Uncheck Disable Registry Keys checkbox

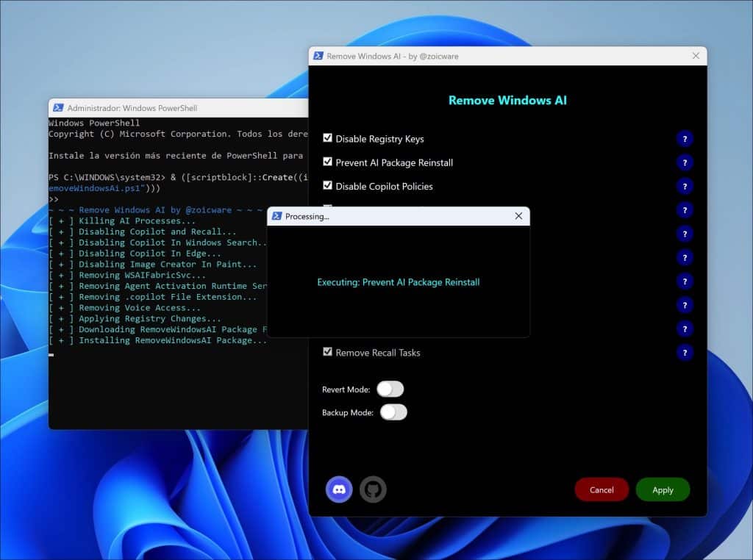pyautogui.click(x=328, y=138)
